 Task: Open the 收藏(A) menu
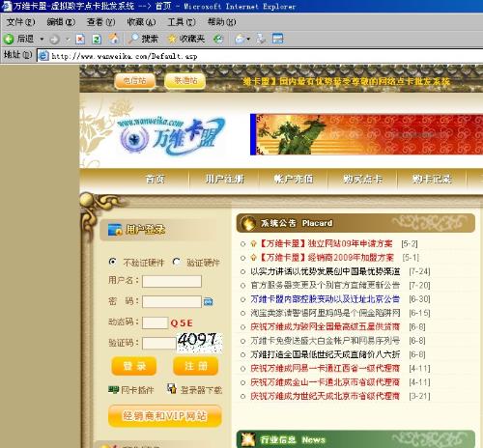tap(141, 22)
